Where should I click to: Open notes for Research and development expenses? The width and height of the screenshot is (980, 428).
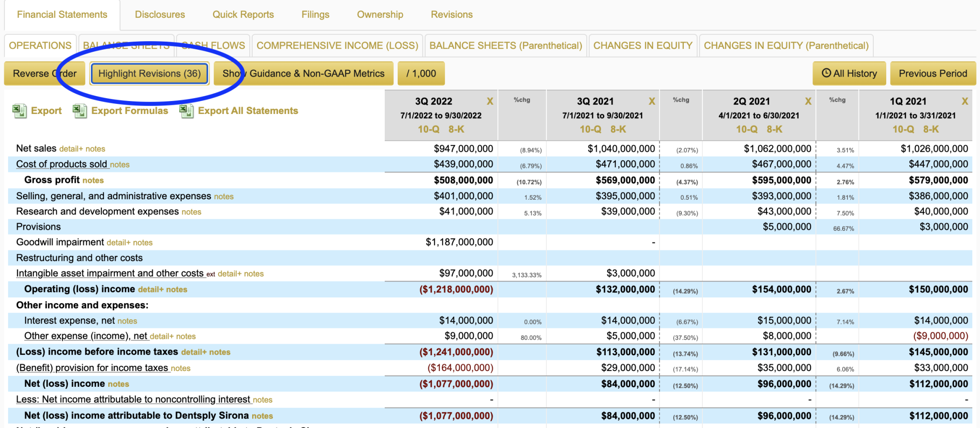[x=191, y=212]
